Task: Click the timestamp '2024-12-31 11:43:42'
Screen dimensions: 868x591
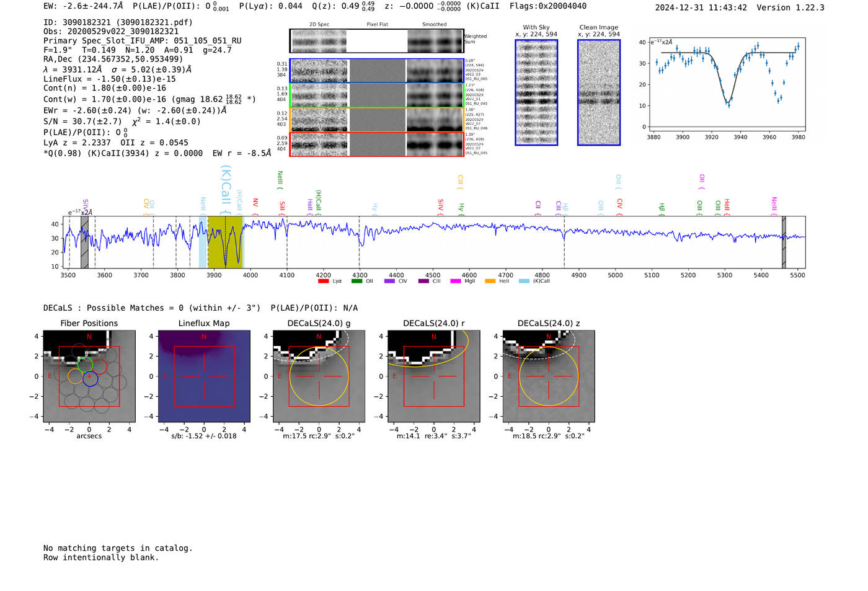Action: pos(701,7)
